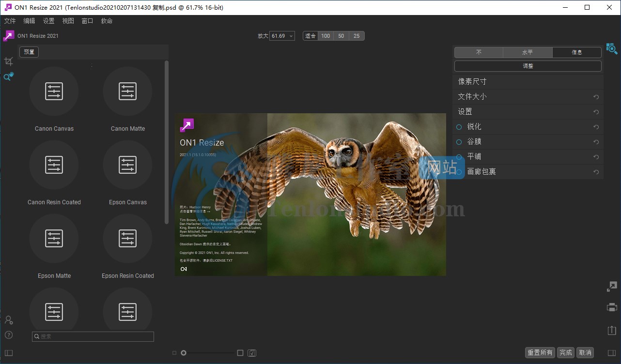
Task: Click the 预置 presets button
Action: point(29,52)
